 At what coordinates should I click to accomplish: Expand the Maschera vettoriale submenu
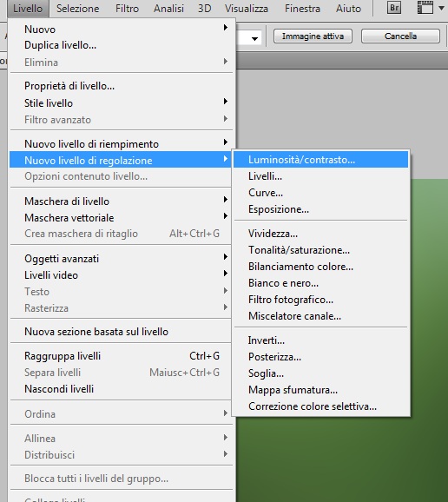(x=122, y=218)
